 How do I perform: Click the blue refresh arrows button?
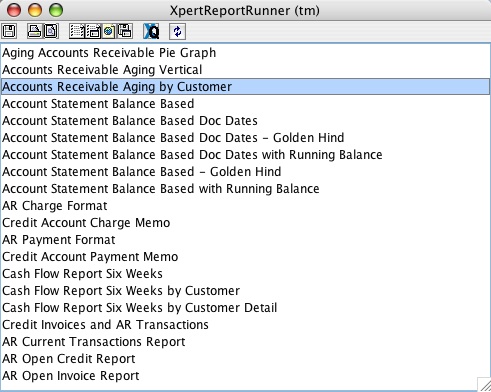[x=177, y=32]
